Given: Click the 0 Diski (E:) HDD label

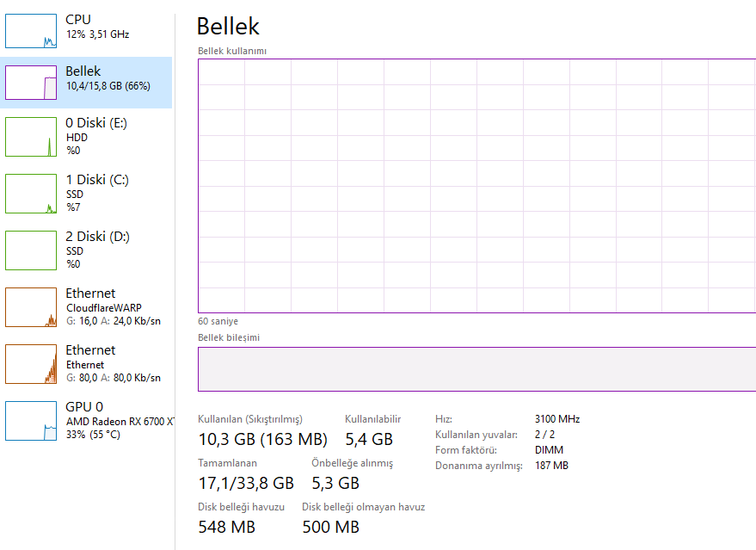Looking at the screenshot, I should 77,138.
